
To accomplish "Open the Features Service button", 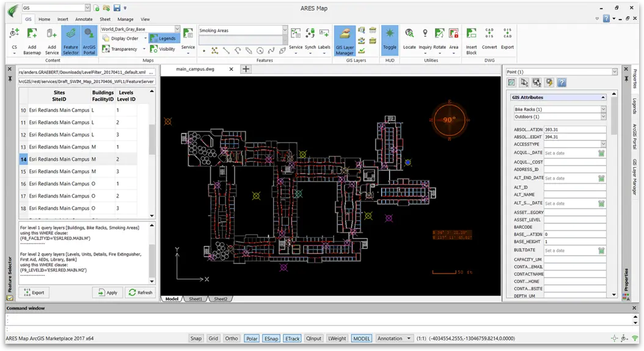I will [x=295, y=40].
